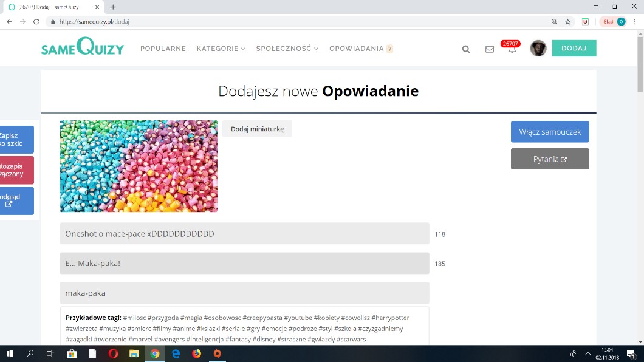Click the browser reload icon
The height and width of the screenshot is (362, 644).
click(x=36, y=21)
